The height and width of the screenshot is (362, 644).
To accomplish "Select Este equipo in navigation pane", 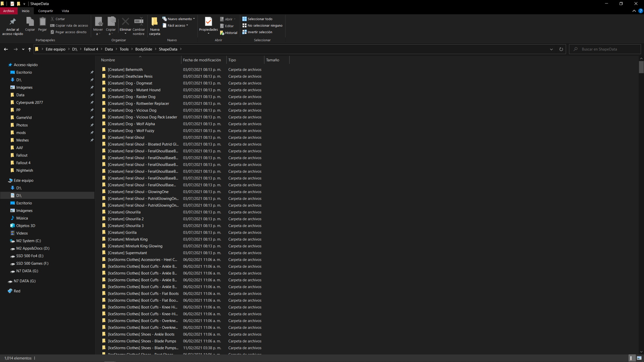I will (23, 180).
